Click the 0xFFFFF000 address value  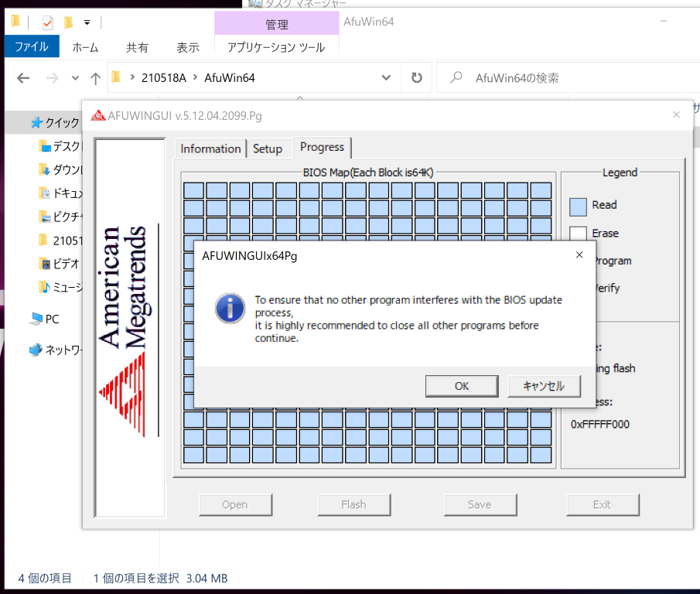pyautogui.click(x=600, y=424)
